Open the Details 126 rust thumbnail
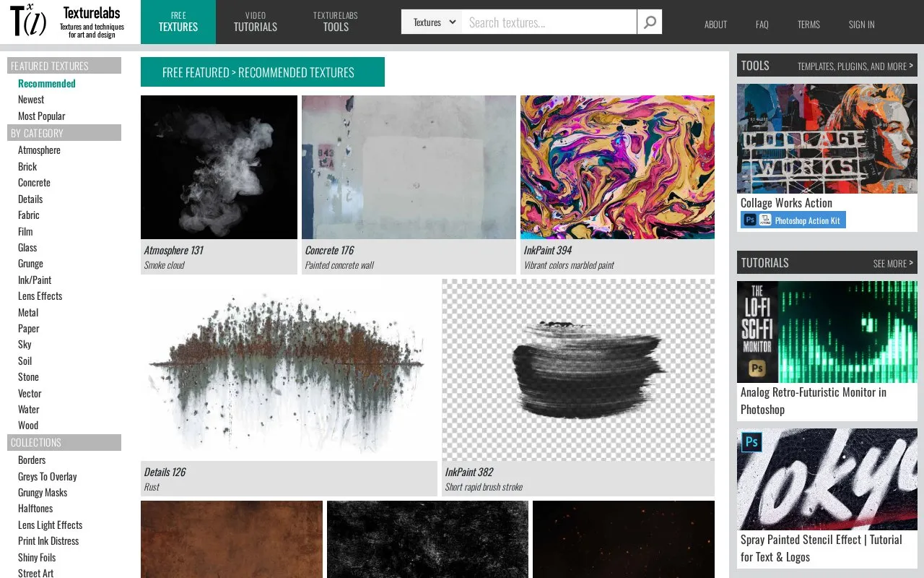 289,370
